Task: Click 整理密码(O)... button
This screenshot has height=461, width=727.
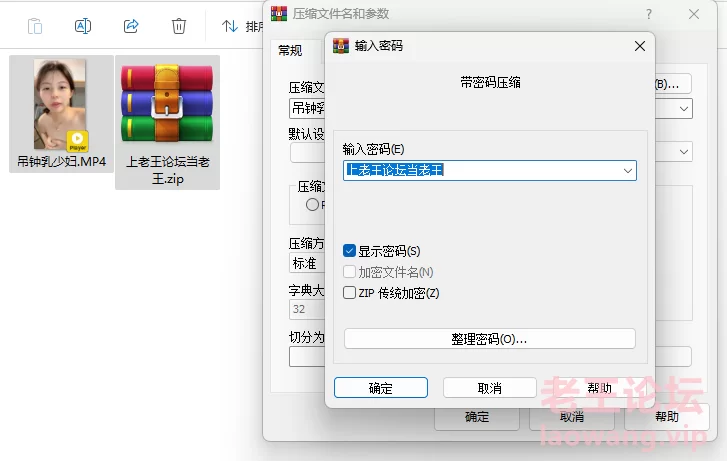Action: click(x=490, y=339)
